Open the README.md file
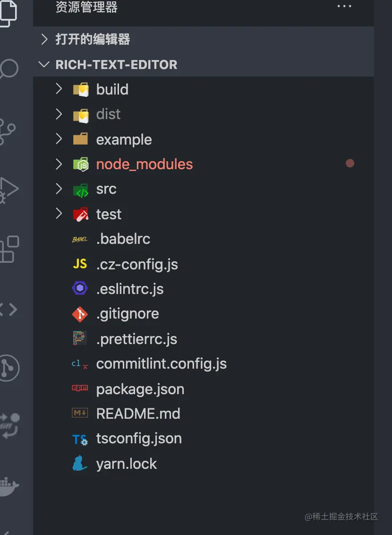This screenshot has width=392, height=535. click(138, 414)
